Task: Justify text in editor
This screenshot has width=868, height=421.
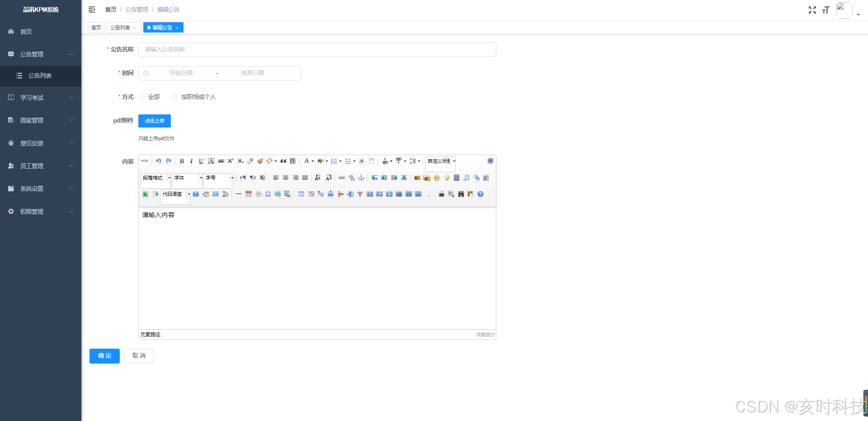Action: (305, 178)
